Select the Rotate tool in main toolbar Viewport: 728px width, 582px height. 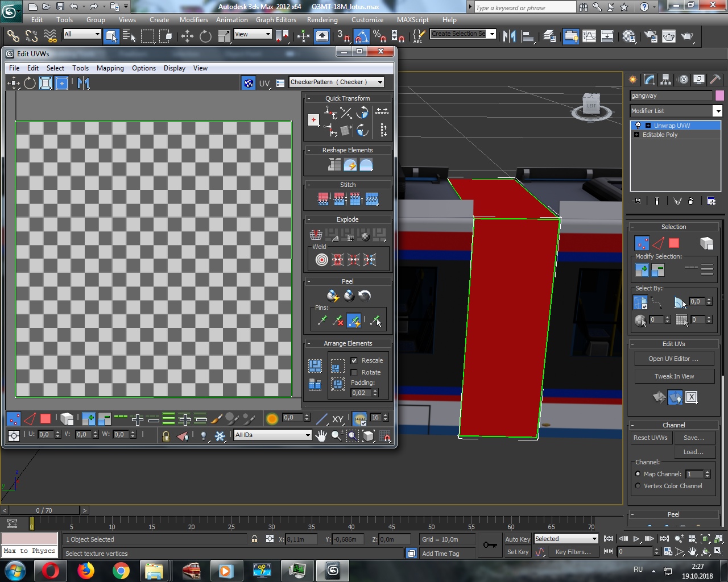click(x=205, y=36)
